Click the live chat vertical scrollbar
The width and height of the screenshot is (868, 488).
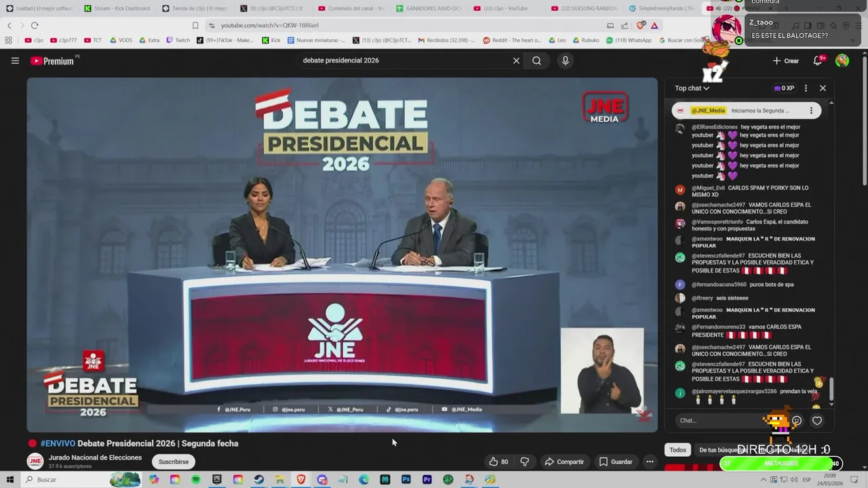click(831, 389)
